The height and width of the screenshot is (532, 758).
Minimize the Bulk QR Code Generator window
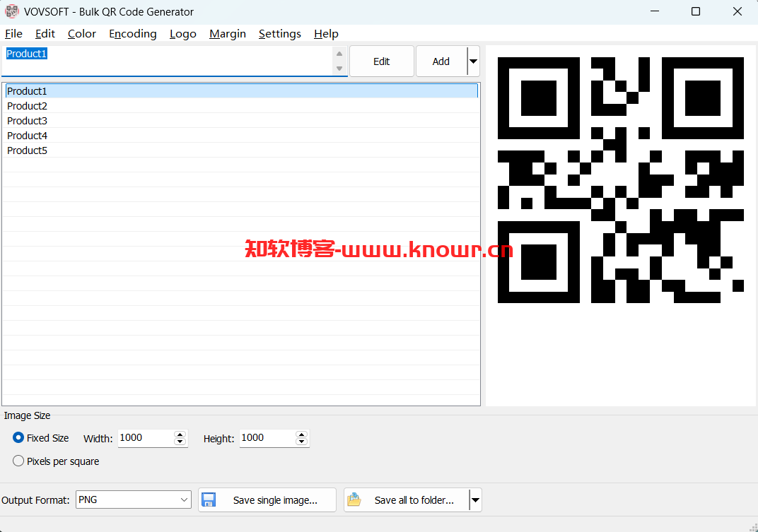655,11
